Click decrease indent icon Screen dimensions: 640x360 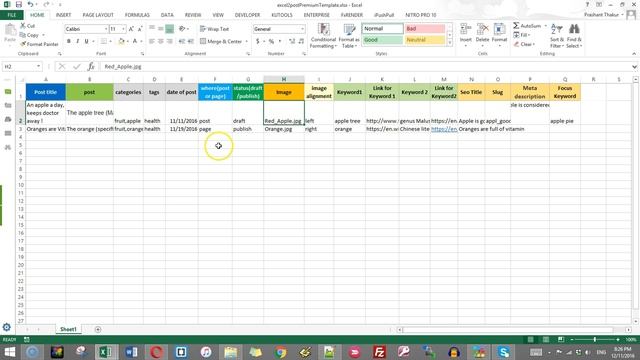pos(182,41)
